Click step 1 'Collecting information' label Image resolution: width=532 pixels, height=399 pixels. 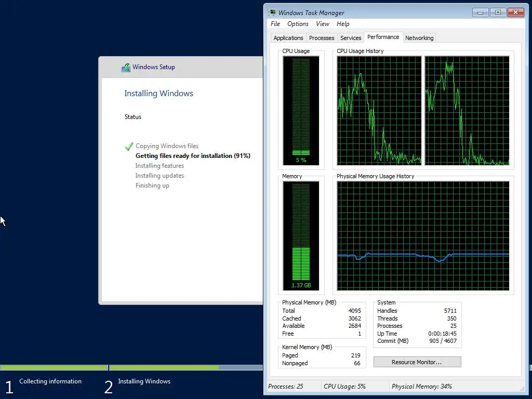click(50, 381)
